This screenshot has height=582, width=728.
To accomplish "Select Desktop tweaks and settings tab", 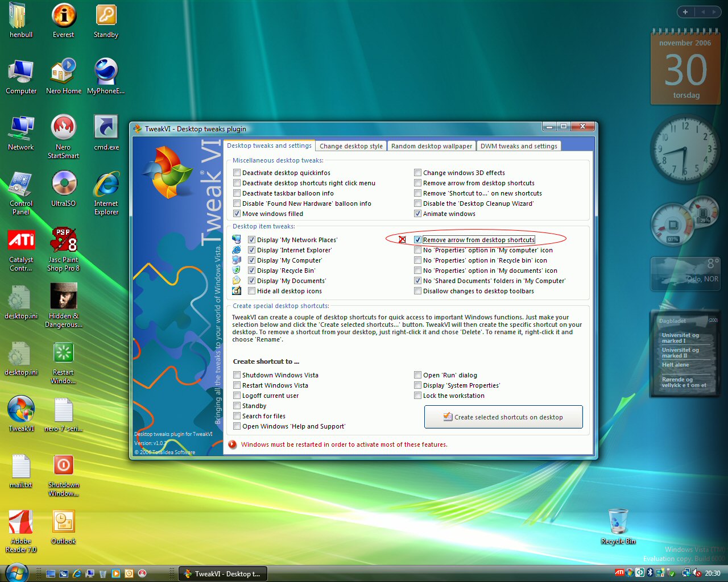I will (269, 145).
